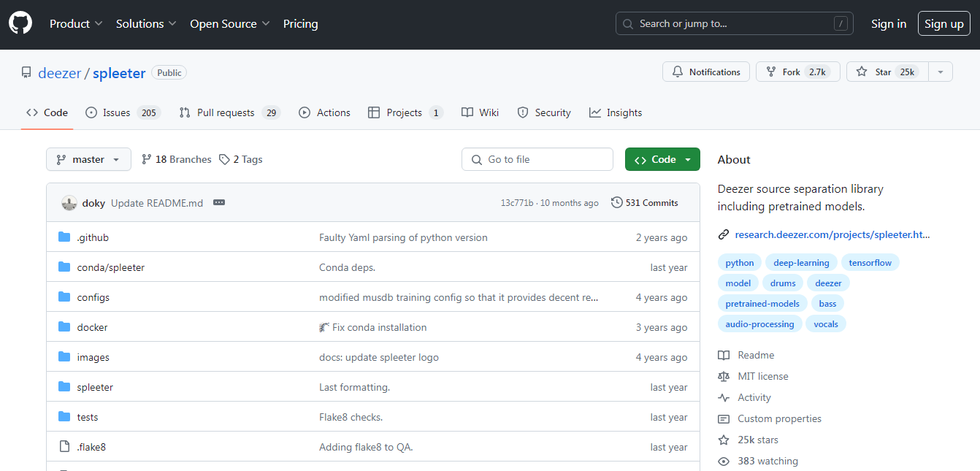Open the Actions tab
This screenshot has width=980, height=471.
[325, 112]
